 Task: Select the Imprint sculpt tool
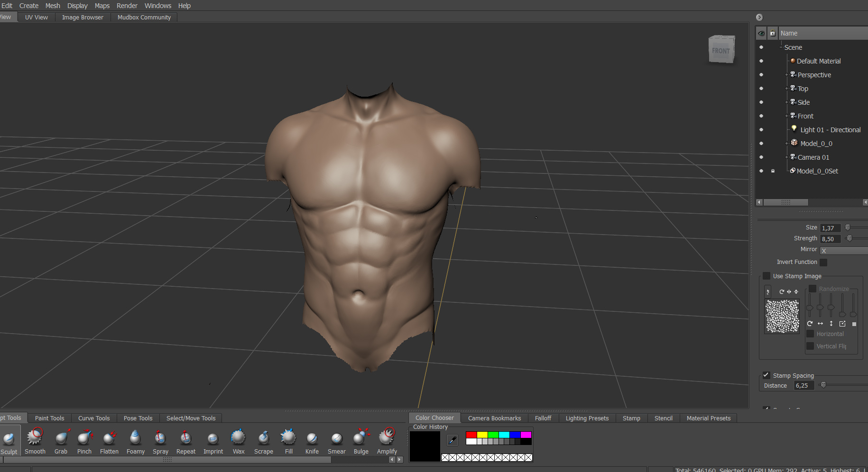[213, 441]
